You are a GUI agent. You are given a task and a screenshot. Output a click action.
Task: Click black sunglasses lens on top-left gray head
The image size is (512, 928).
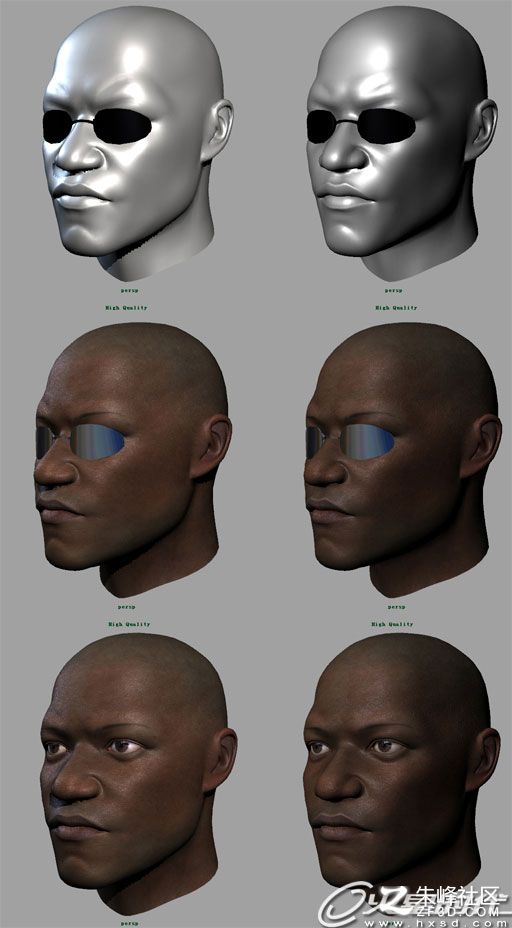pyautogui.click(x=123, y=126)
